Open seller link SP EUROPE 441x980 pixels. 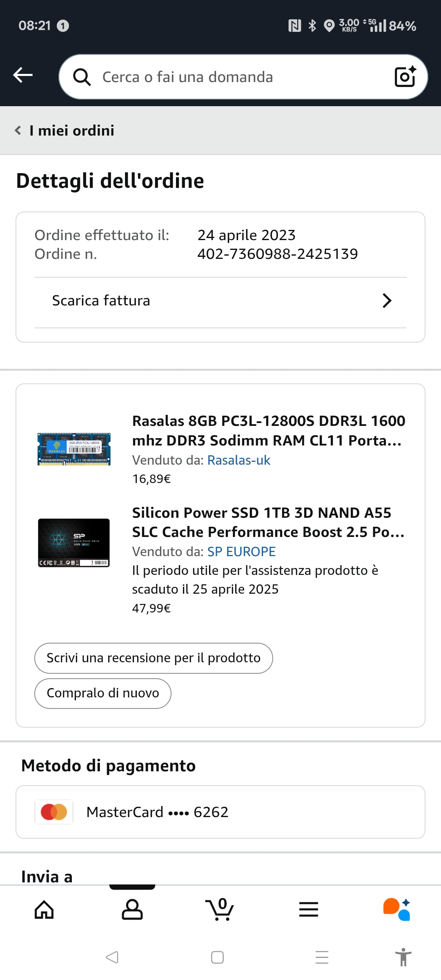(241, 552)
